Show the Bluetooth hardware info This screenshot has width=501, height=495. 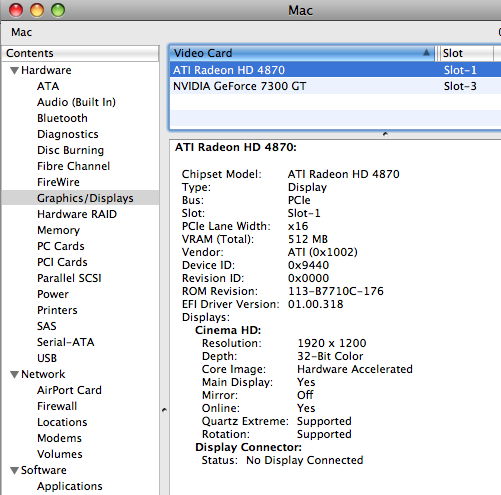(x=62, y=118)
